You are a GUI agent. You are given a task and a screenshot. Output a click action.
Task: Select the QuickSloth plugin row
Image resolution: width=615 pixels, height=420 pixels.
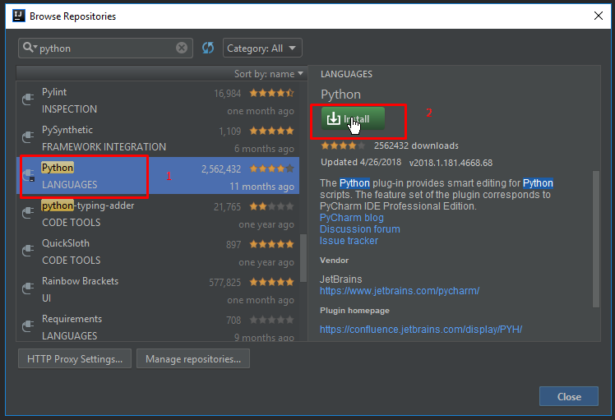158,251
